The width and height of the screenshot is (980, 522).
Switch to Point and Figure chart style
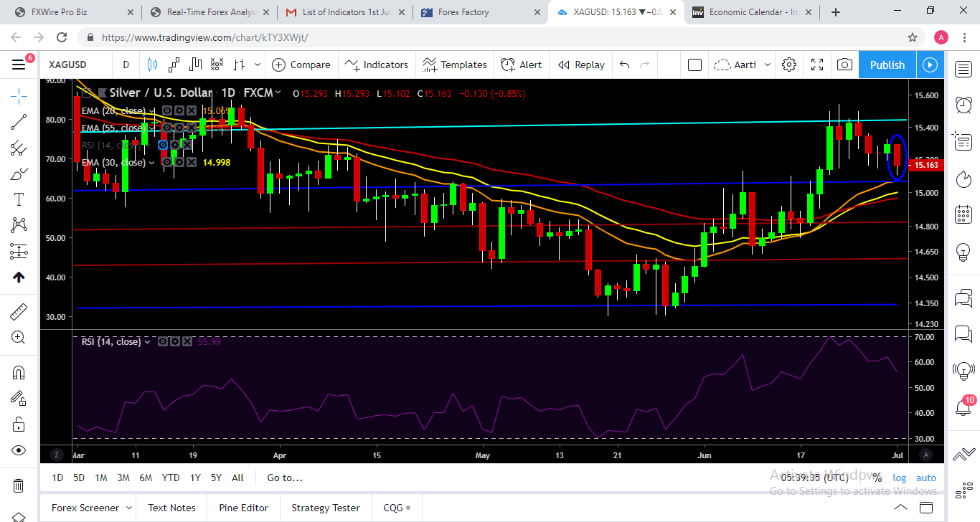click(217, 65)
